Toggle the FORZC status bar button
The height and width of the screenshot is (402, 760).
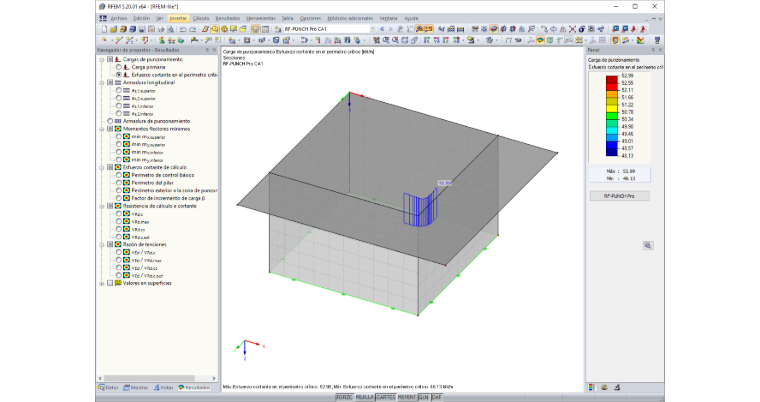tap(344, 397)
